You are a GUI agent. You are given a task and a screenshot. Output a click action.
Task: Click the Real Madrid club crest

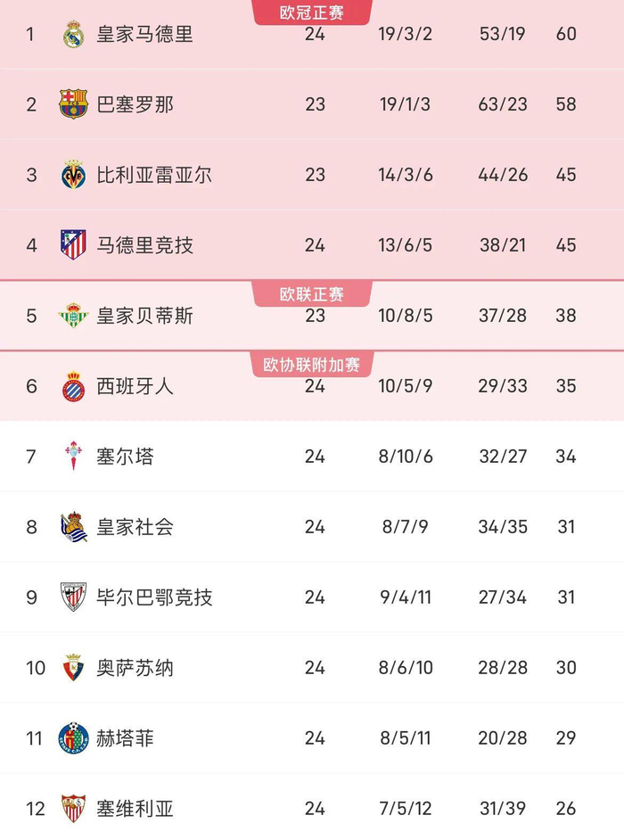tap(74, 35)
